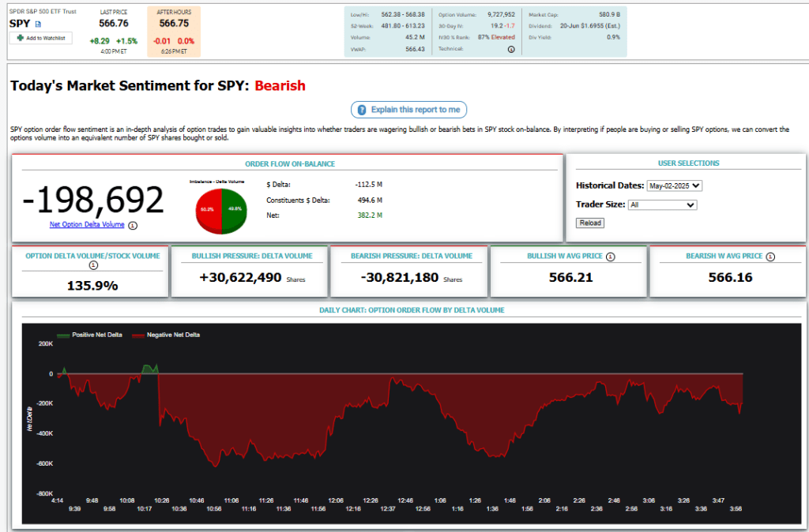Click the VWAP value 566.43
Viewport: 809px width, 532px height.
click(x=415, y=49)
